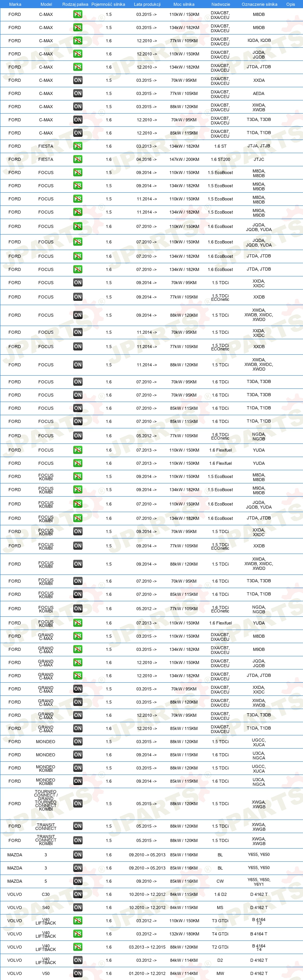Click diesel ON icon in VOLVO C30 row

pos(78,894)
